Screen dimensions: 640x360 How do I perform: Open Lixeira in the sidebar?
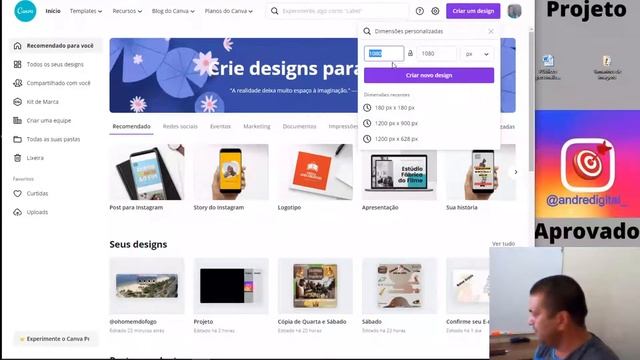click(56, 158)
